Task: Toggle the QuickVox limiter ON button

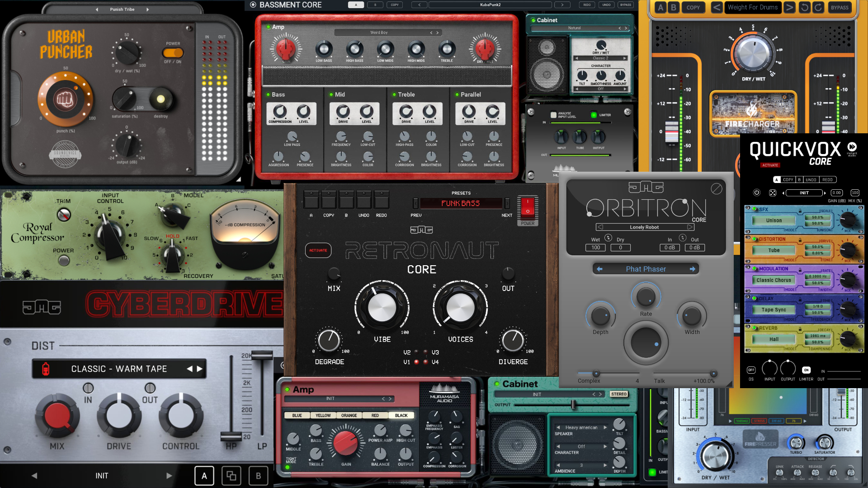Action: coord(806,370)
